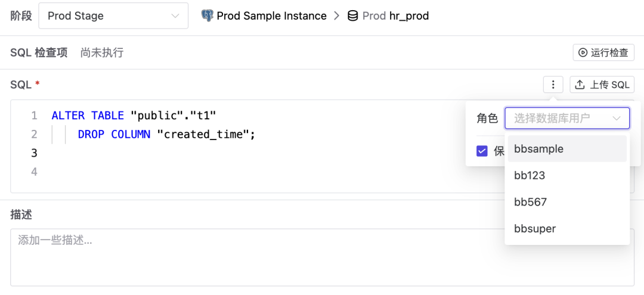Open the hr_prod database link
The image size is (644, 295).
(x=408, y=16)
